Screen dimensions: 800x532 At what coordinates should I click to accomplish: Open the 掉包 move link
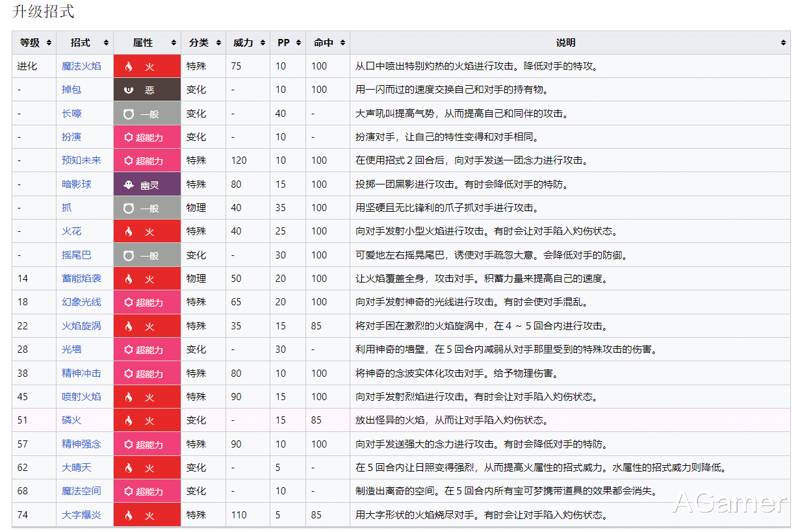tap(71, 90)
